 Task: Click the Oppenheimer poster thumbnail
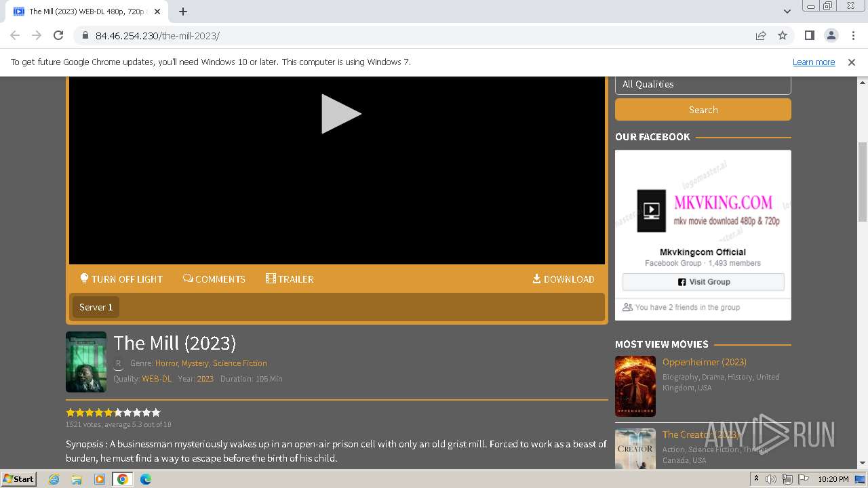[635, 386]
